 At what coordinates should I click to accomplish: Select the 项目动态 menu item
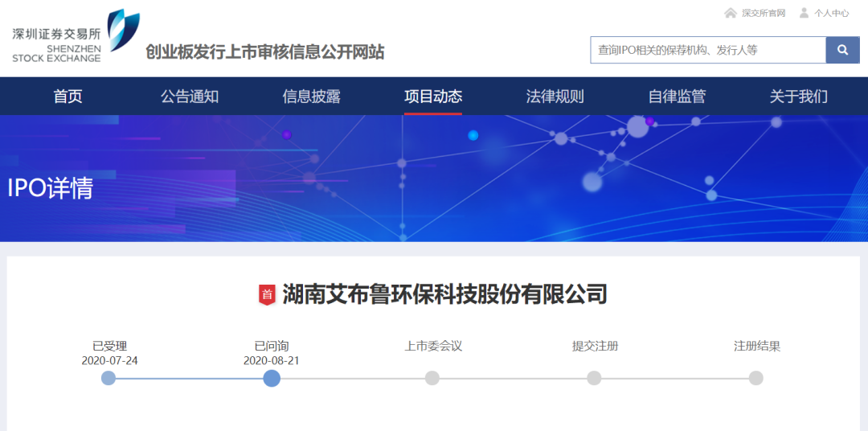433,96
